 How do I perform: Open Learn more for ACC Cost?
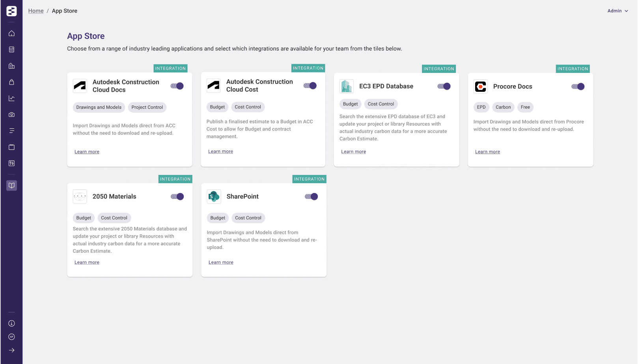click(220, 151)
